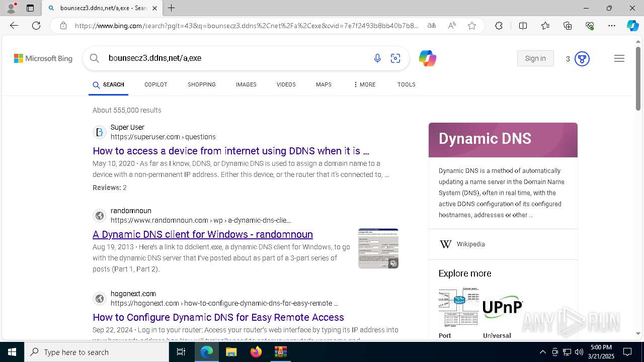644x362 pixels.
Task: Open visual search camera icon
Action: [x=395, y=58]
